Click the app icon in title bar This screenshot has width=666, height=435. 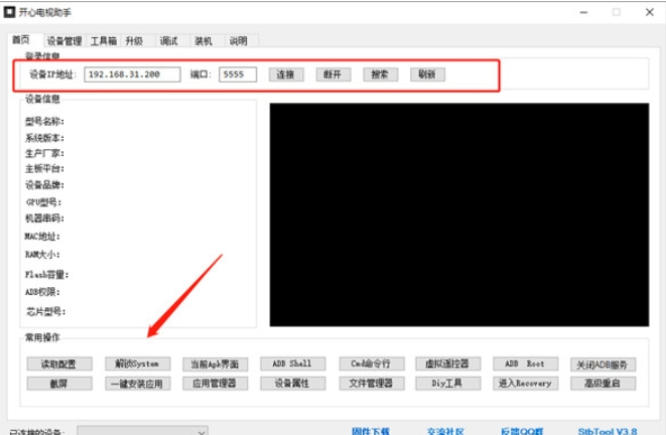click(9, 12)
